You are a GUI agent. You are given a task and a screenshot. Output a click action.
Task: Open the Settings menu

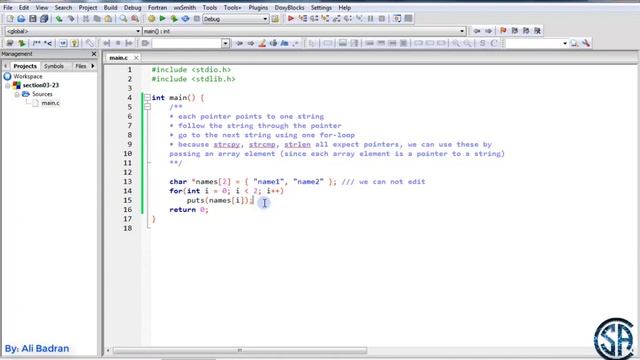click(x=321, y=7)
